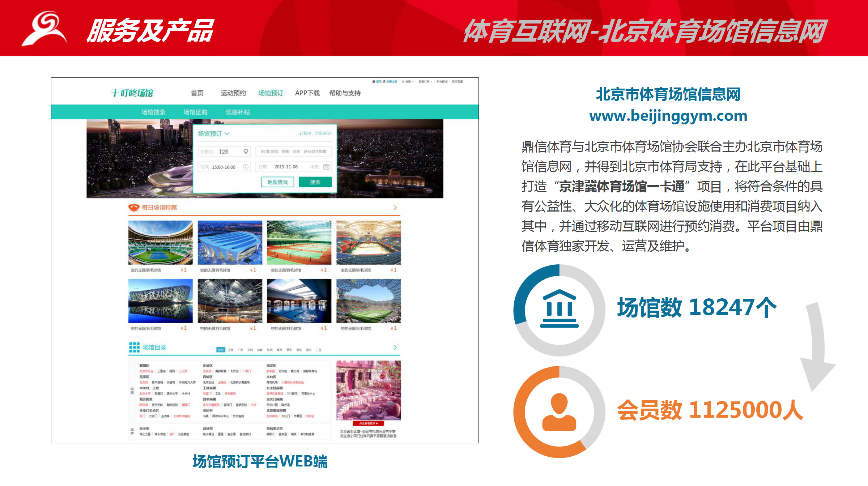Expand 场馆目录 with its right chevron
The width and height of the screenshot is (868, 486).
pos(395,347)
